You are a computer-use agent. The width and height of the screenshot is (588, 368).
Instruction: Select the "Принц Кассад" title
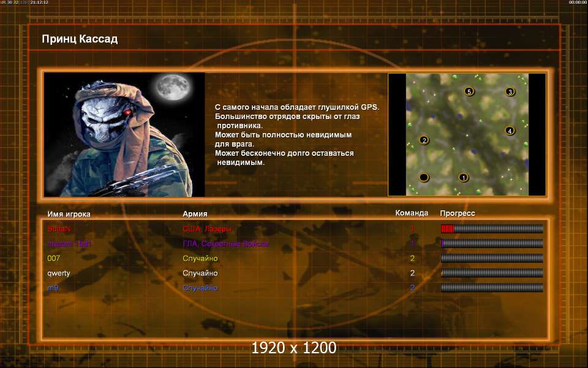pos(80,39)
